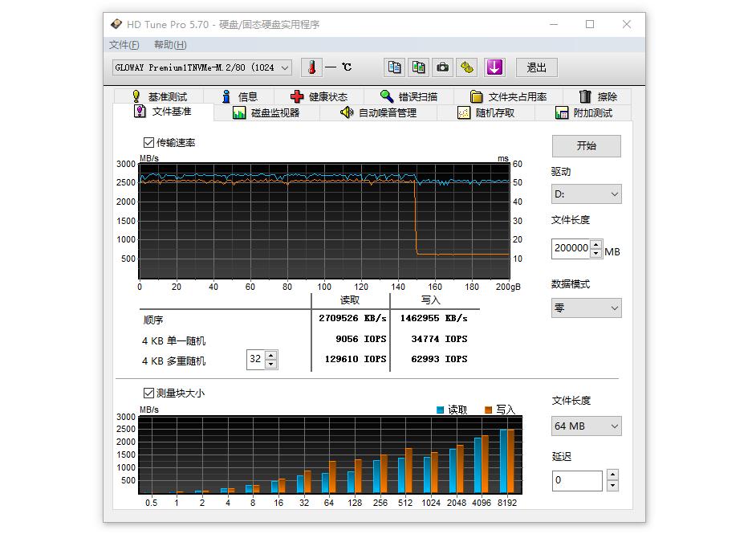Click the 延迟 delay input field
The width and height of the screenshot is (756, 534).
577,480
